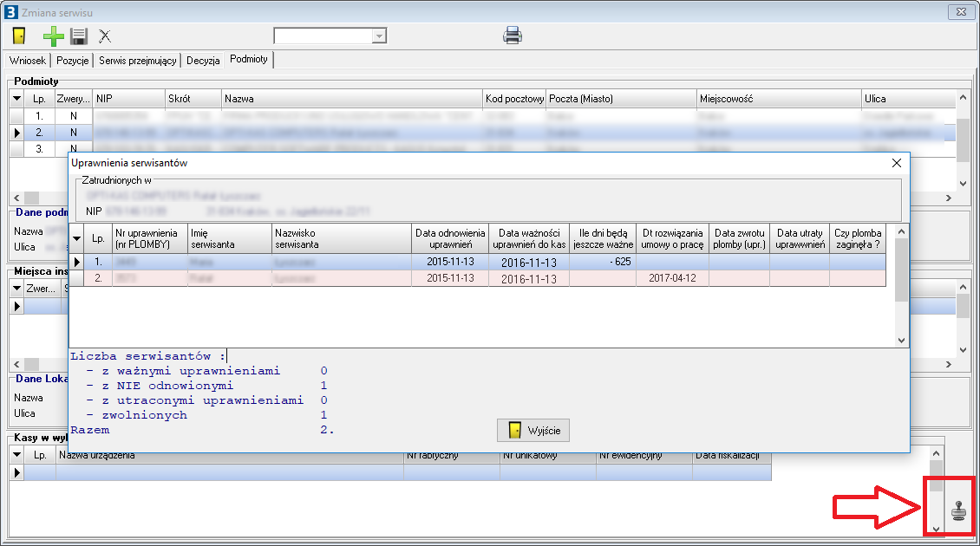Click Nazwisko serwisanta column header
The image size is (980, 546).
click(x=341, y=238)
